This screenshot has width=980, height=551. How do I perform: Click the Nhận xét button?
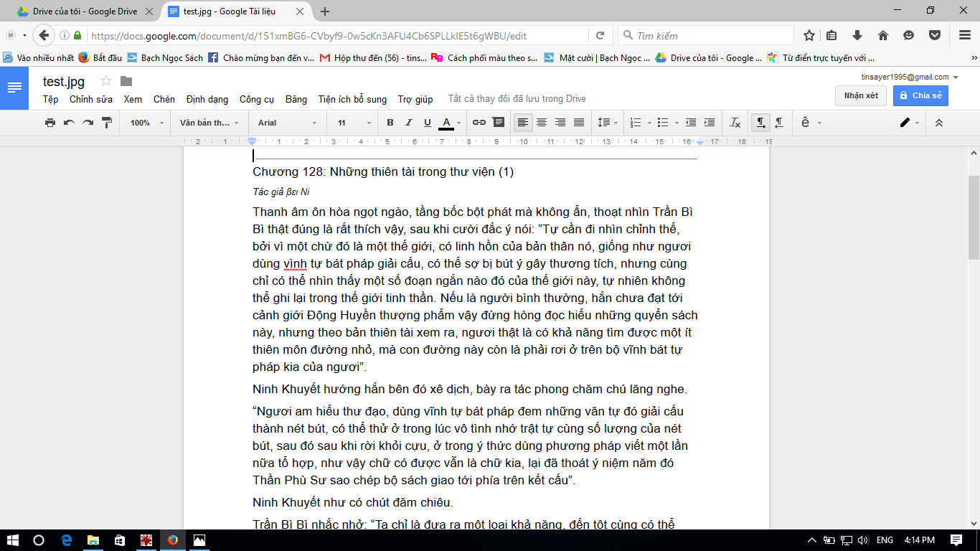coord(861,95)
